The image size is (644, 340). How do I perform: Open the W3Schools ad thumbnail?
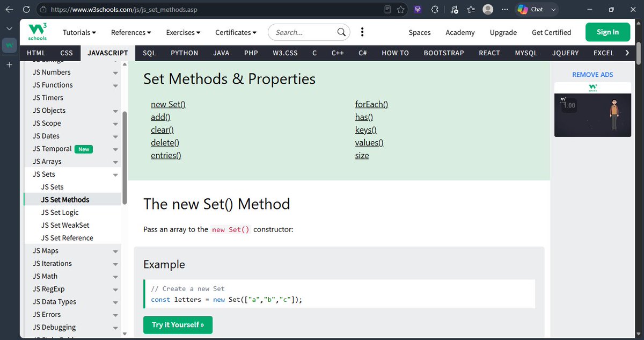point(592,110)
